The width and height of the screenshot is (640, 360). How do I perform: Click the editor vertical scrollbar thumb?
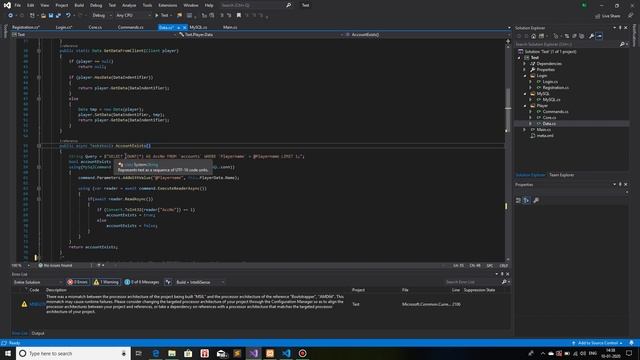(508, 109)
